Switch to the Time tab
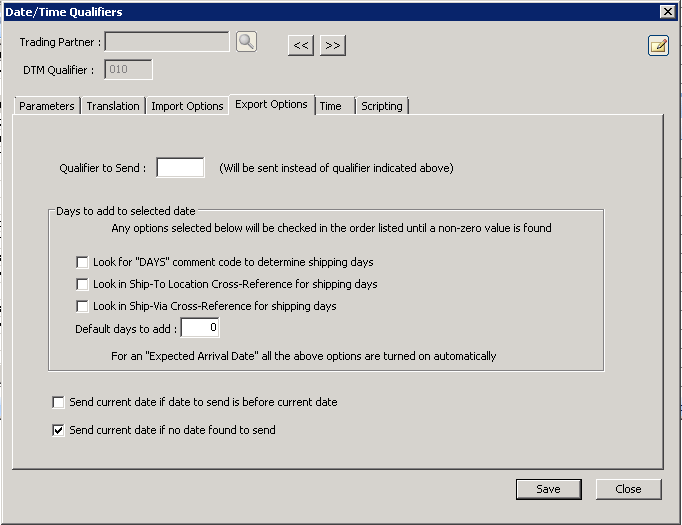682x525 pixels. [x=331, y=106]
